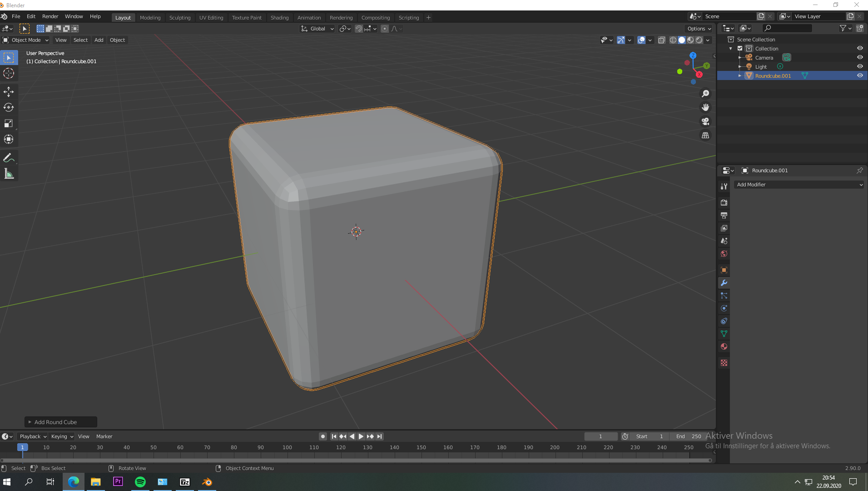
Task: Switch to the Shading workspace tab
Action: [279, 17]
